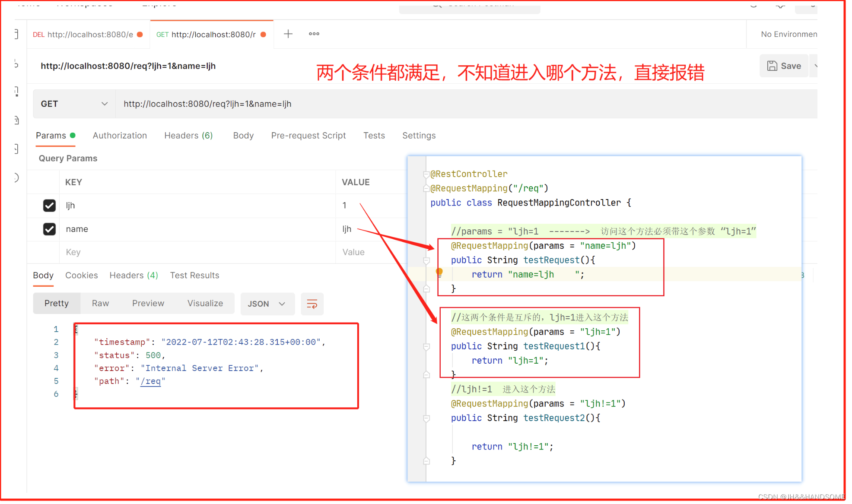Click the three dots more options icon
The width and height of the screenshot is (852, 504).
315,34
